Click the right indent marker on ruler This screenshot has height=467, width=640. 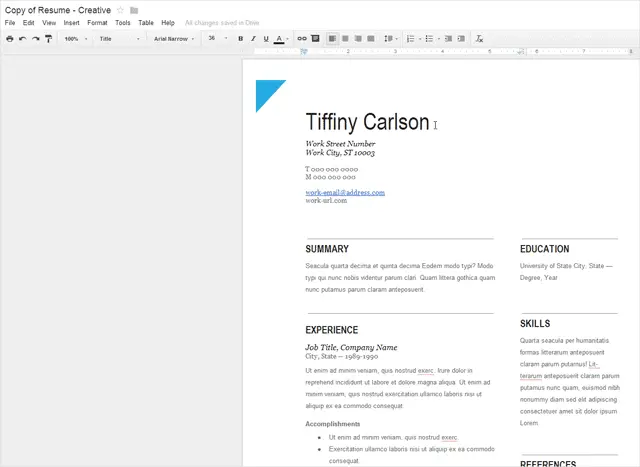520,51
